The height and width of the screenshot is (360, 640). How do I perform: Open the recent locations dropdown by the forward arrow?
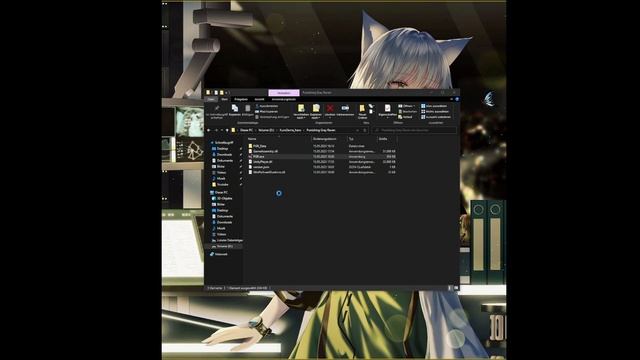pos(222,130)
